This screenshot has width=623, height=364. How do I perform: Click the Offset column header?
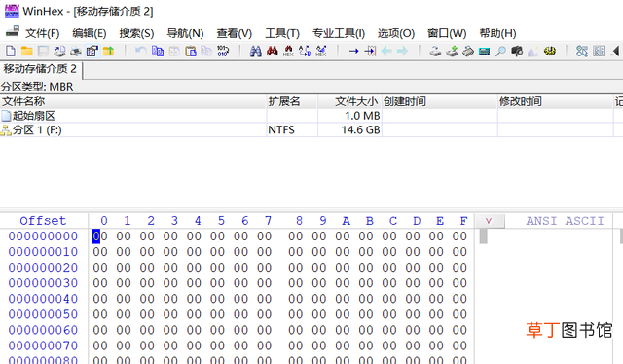point(43,221)
